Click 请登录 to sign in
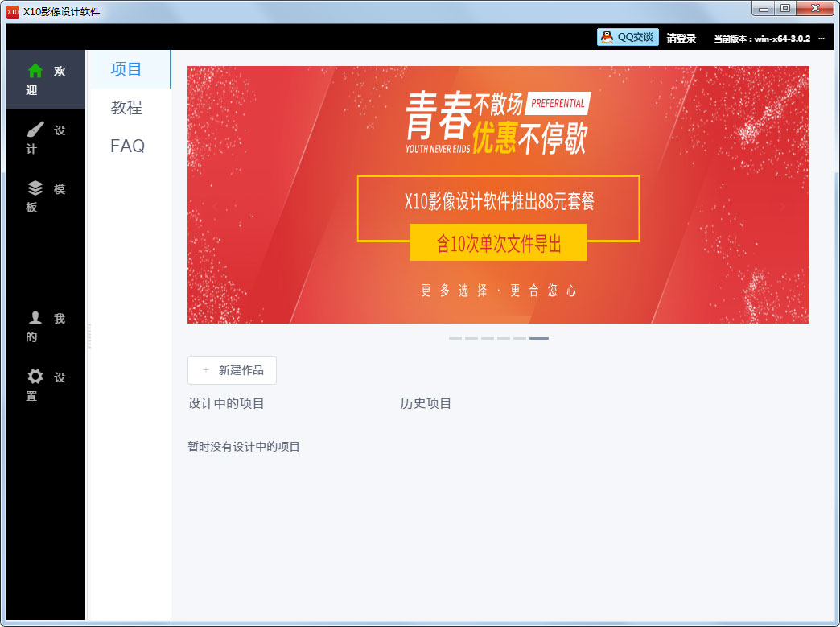The height and width of the screenshot is (627, 840). tap(681, 38)
